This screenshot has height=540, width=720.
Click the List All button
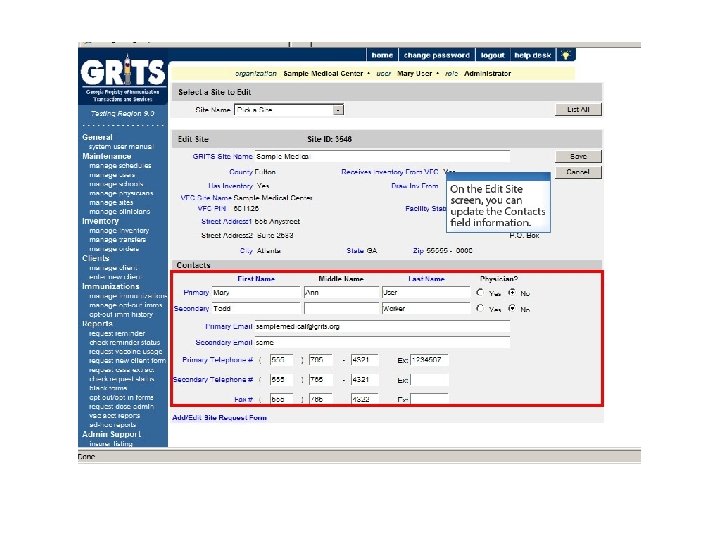578,109
